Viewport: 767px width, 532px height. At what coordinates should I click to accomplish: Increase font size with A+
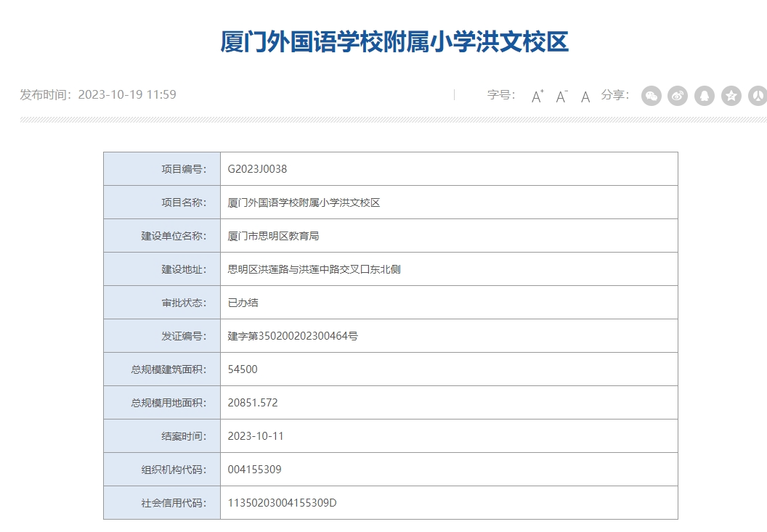[537, 96]
